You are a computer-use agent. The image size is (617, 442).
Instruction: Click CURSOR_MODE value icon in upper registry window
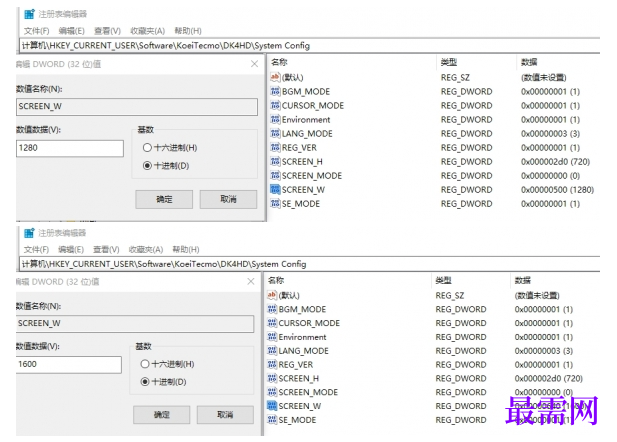pyautogui.click(x=275, y=105)
